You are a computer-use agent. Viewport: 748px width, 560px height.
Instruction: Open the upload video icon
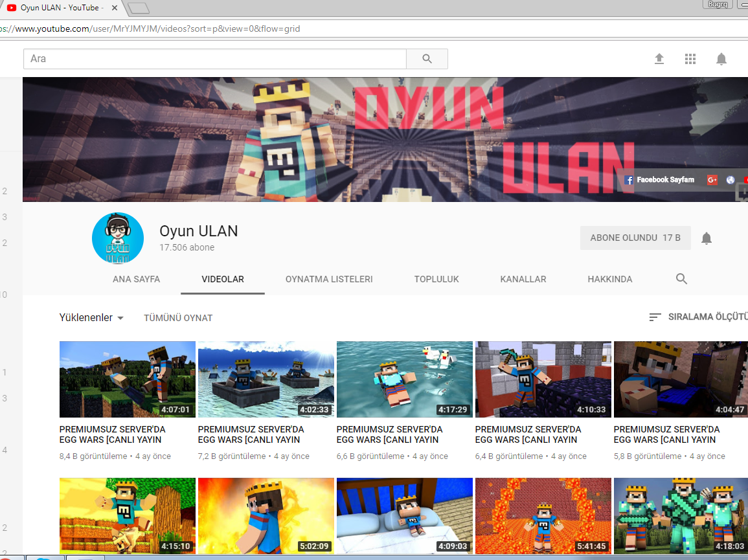tap(659, 59)
